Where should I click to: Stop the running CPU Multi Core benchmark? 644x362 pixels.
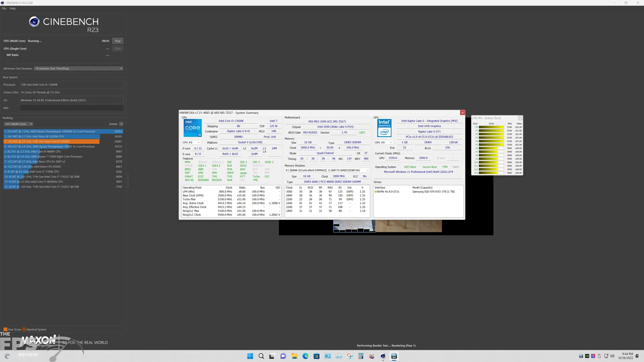tap(117, 41)
